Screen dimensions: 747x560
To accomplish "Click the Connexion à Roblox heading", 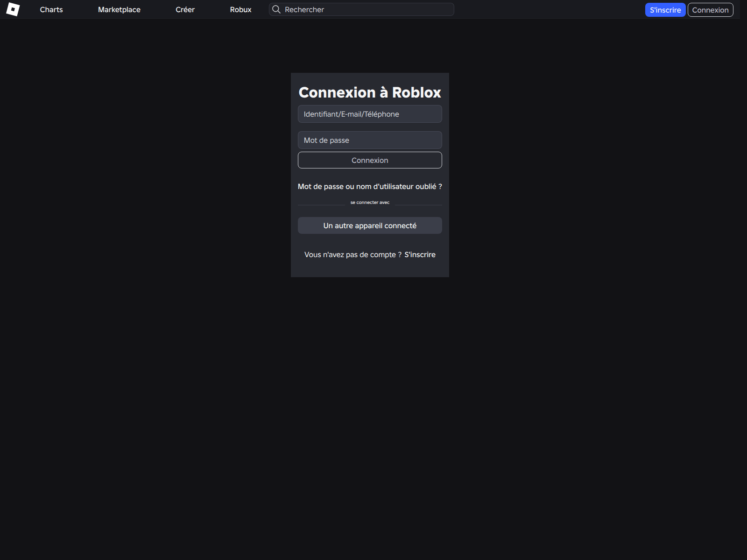I will coord(370,92).
